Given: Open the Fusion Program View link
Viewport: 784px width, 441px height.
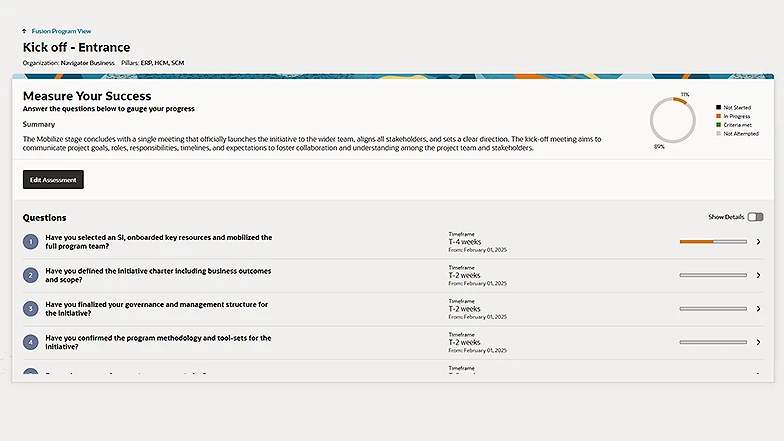Looking at the screenshot, I should (x=61, y=32).
